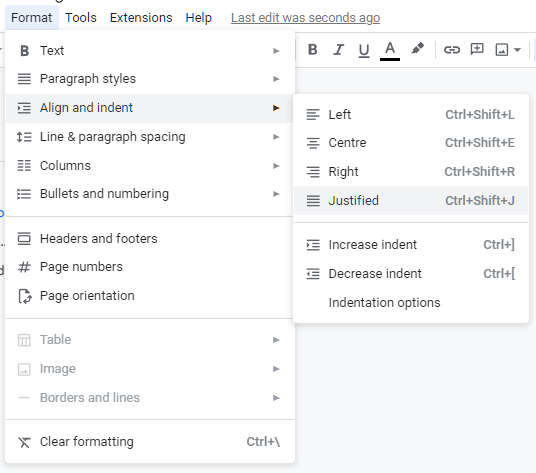Open the Tools menu
Viewport: 536px width, 473px height.
pos(81,18)
